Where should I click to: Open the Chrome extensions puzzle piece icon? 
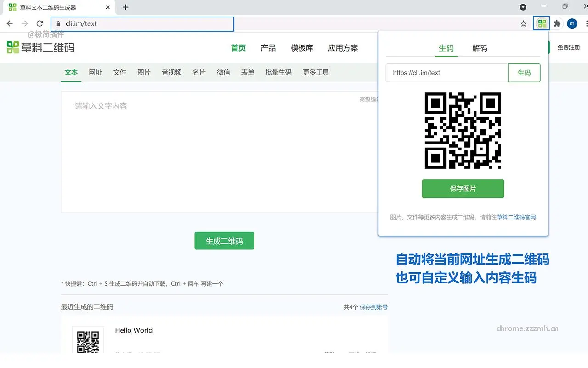(557, 23)
